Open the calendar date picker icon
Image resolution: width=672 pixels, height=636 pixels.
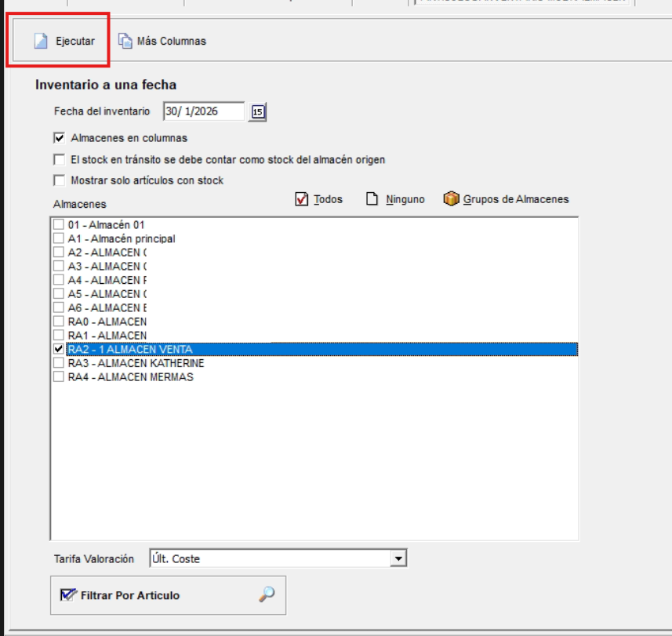coord(257,112)
